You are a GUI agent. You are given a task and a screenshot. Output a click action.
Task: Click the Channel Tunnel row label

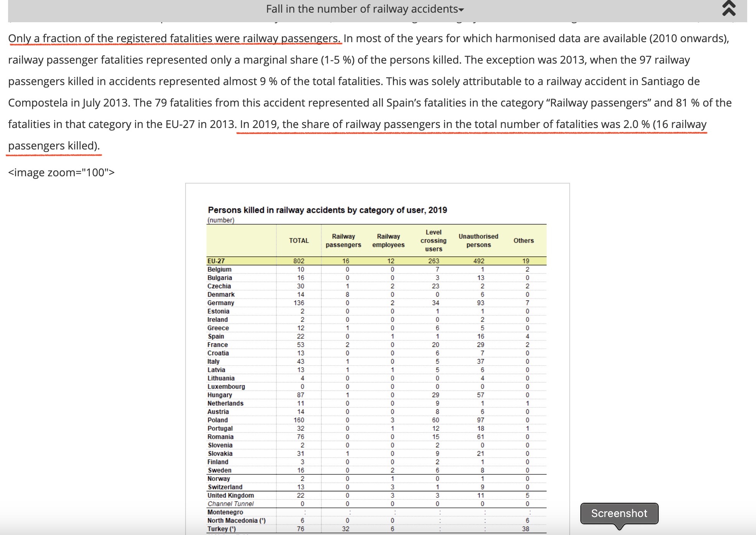[x=231, y=504]
